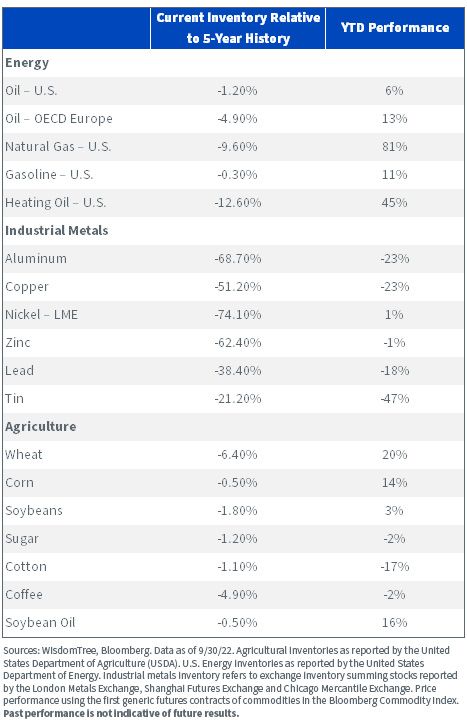The height and width of the screenshot is (726, 467).
Task: Click the Zinc inventory value -62.40%
Action: tap(238, 343)
